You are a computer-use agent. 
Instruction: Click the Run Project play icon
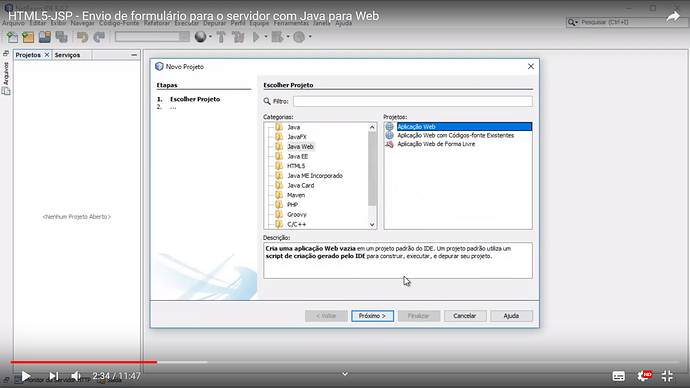tap(256, 37)
